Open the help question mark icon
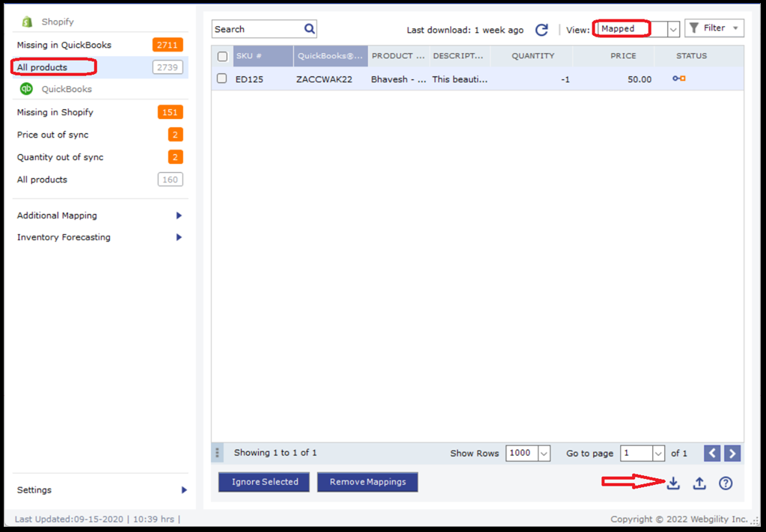766x532 pixels. (x=726, y=483)
